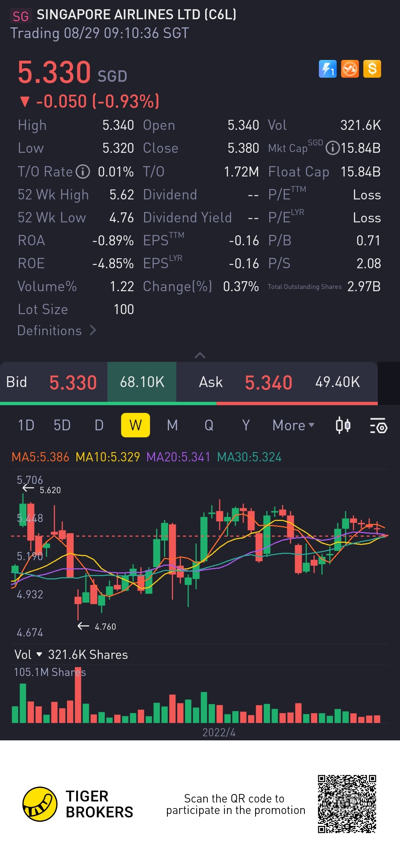Tap the Dividend Yield row
Viewport: 400px width, 868px height.
pyautogui.click(x=201, y=218)
